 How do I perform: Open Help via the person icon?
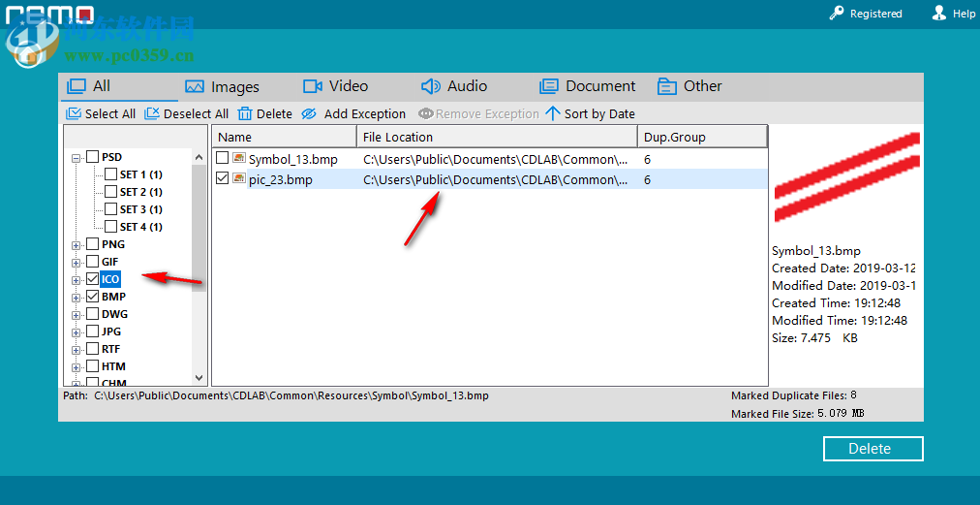click(x=939, y=14)
